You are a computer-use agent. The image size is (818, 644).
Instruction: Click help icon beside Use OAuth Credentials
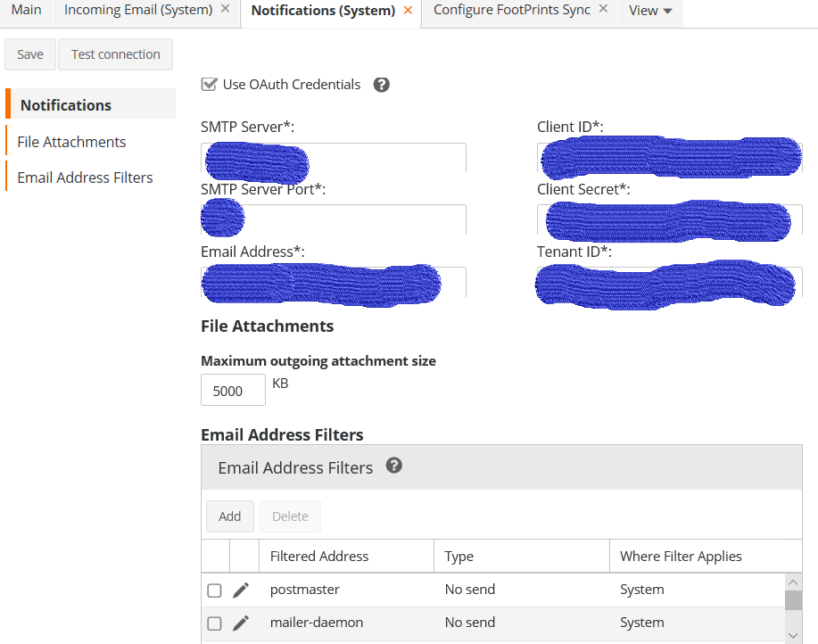click(381, 85)
